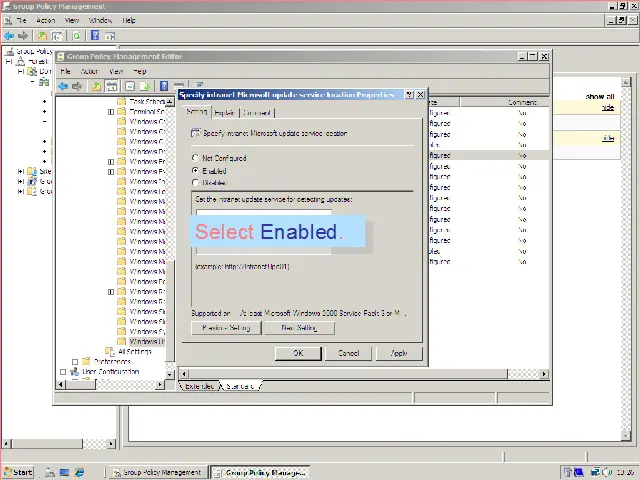
Task: Click Properties icon in Editor toolbar
Action: pyautogui.click(x=130, y=86)
